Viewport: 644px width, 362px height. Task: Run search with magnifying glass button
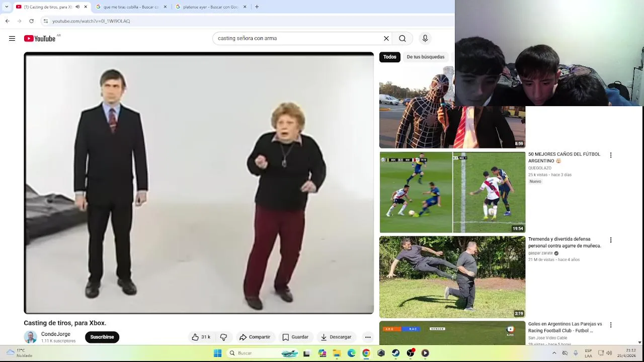pos(403,38)
